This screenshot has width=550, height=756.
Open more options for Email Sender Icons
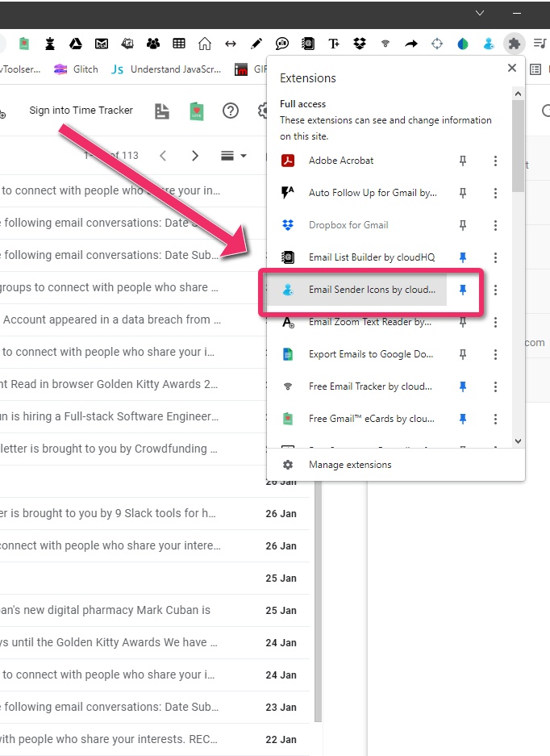pyautogui.click(x=495, y=290)
